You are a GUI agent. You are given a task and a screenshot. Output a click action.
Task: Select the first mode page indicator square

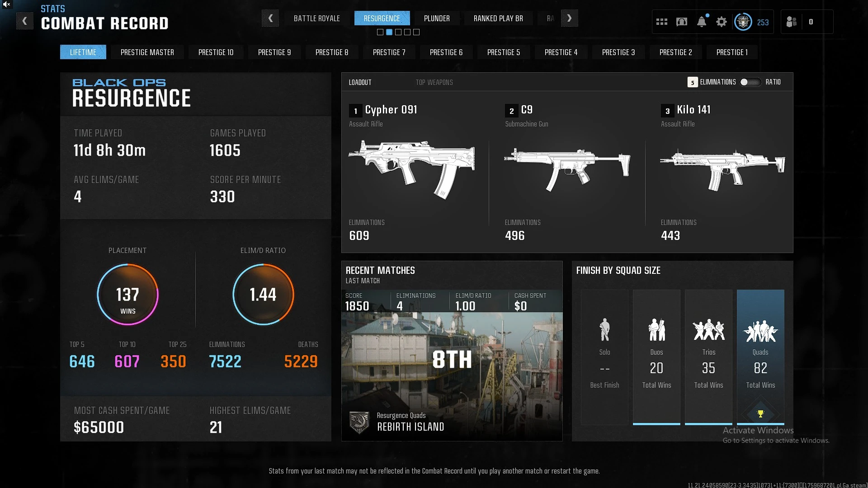380,32
